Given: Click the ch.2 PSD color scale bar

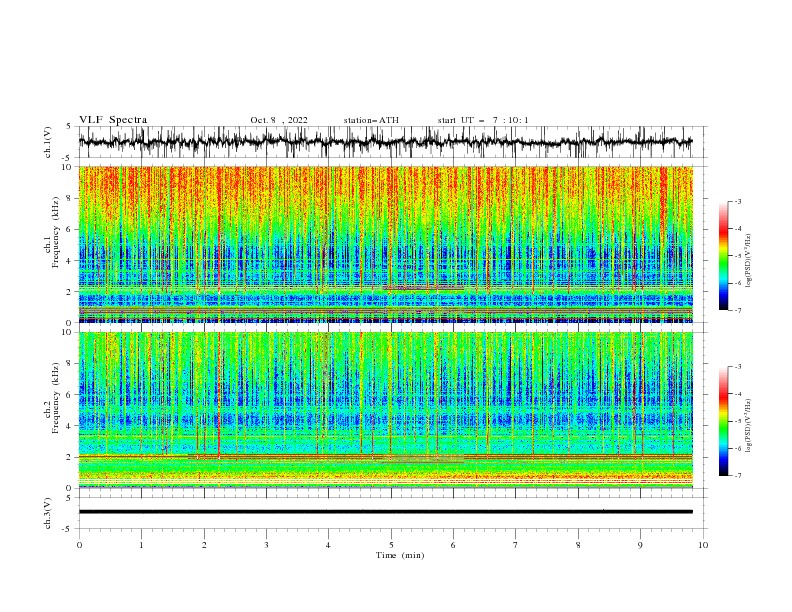Looking at the screenshot, I should pos(723,421).
